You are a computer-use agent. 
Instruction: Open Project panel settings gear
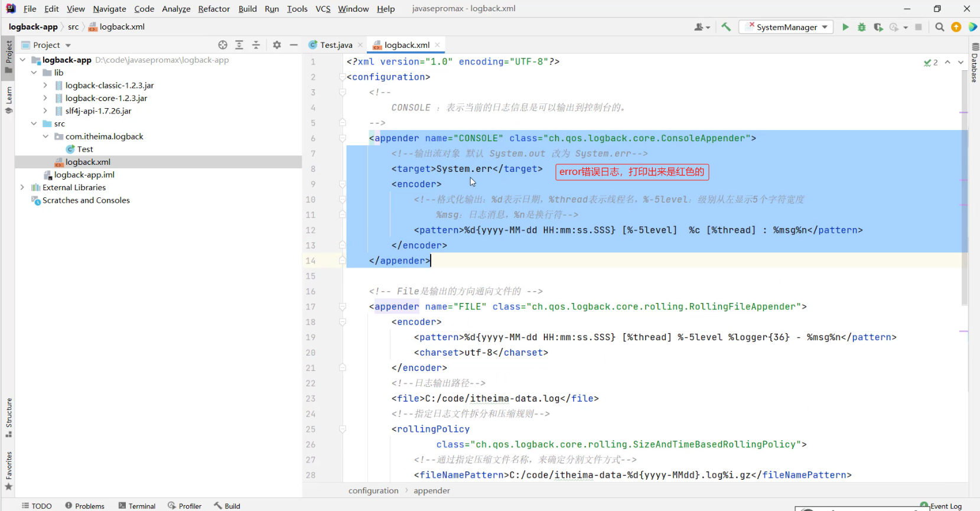click(277, 45)
